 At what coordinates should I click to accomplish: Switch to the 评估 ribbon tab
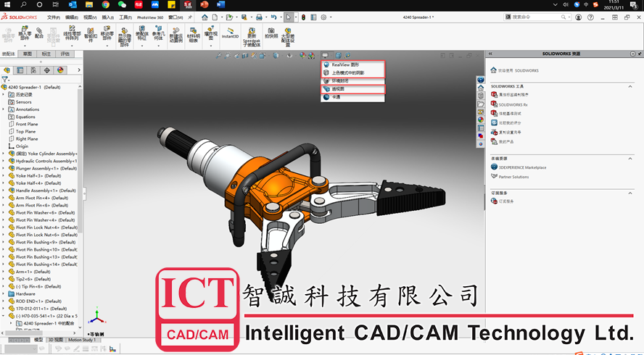(x=65, y=54)
